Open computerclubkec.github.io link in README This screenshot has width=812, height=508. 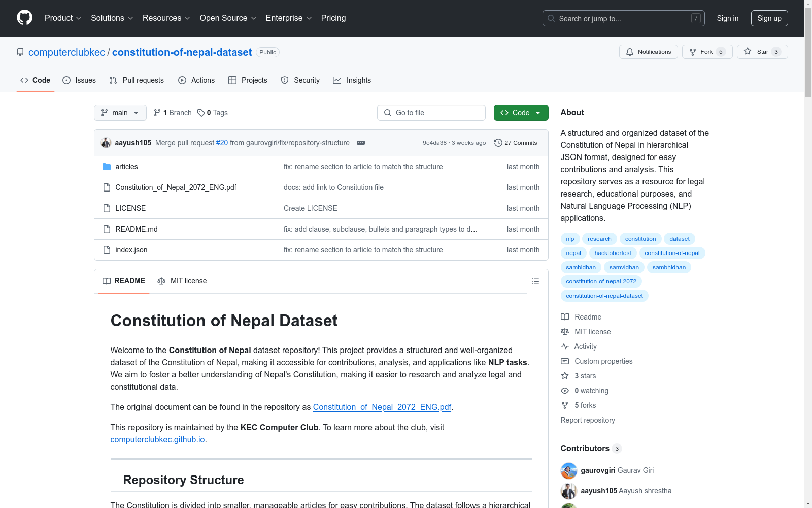coord(158,440)
